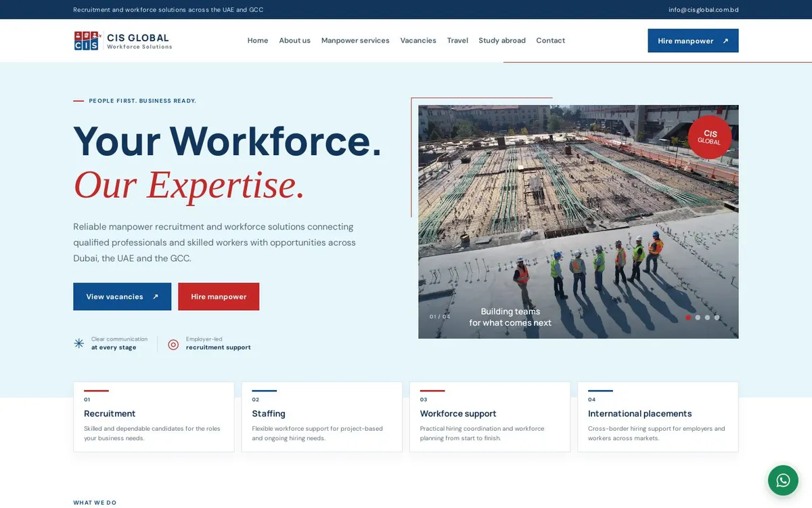Click arrow icon in header Hire manpower button
The image size is (812, 508).
(x=725, y=41)
